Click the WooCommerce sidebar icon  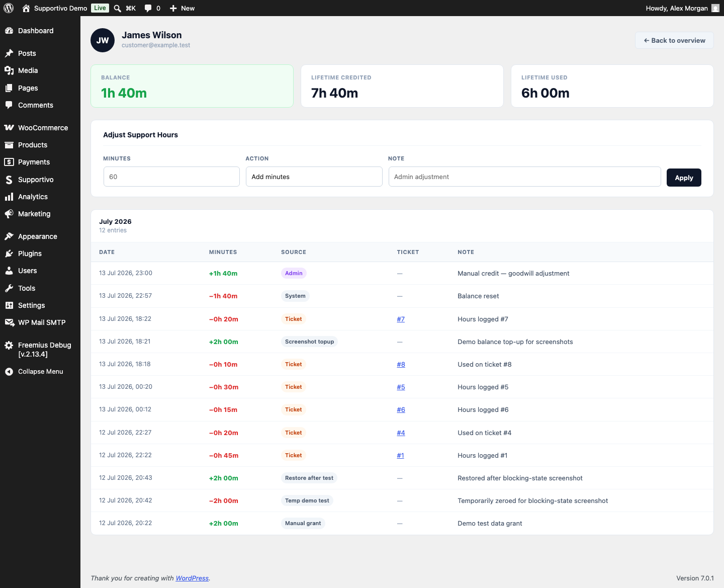[9, 128]
